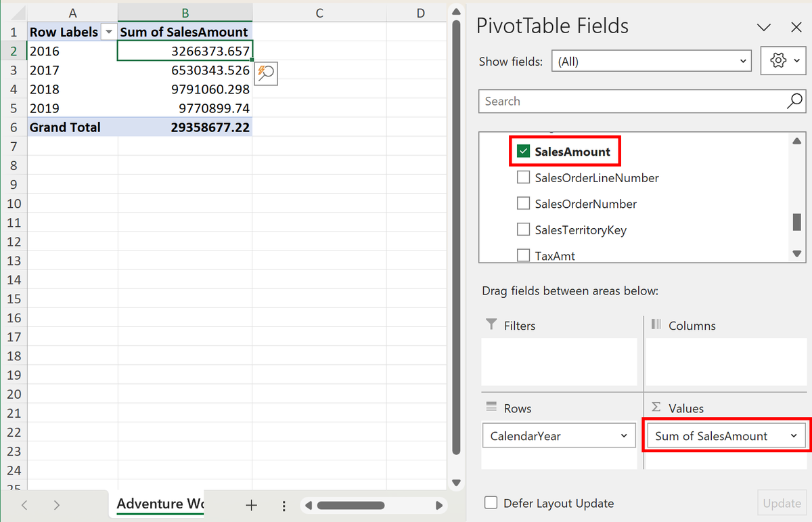
Task: Click the Filters area box
Action: [x=559, y=362]
